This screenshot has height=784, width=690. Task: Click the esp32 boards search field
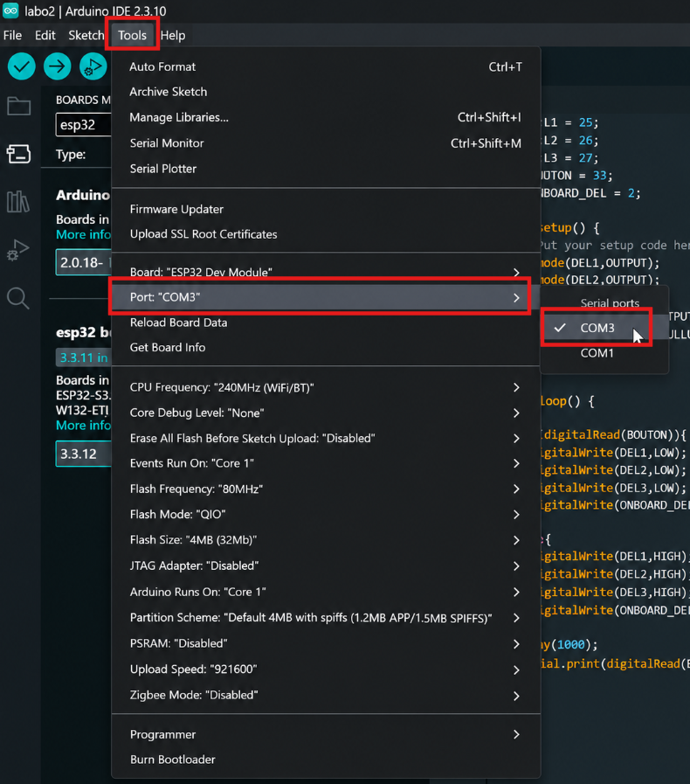pos(83,124)
